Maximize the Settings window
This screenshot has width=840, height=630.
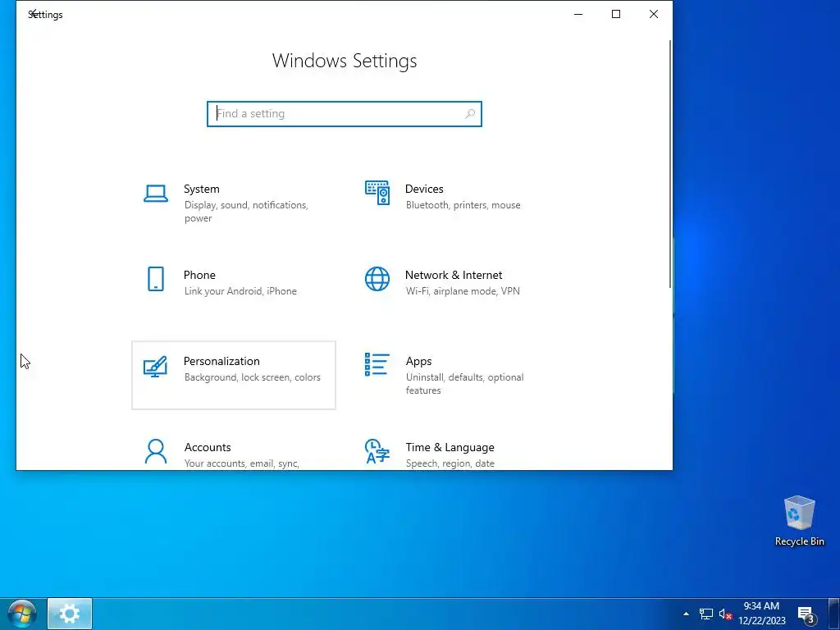click(x=616, y=14)
